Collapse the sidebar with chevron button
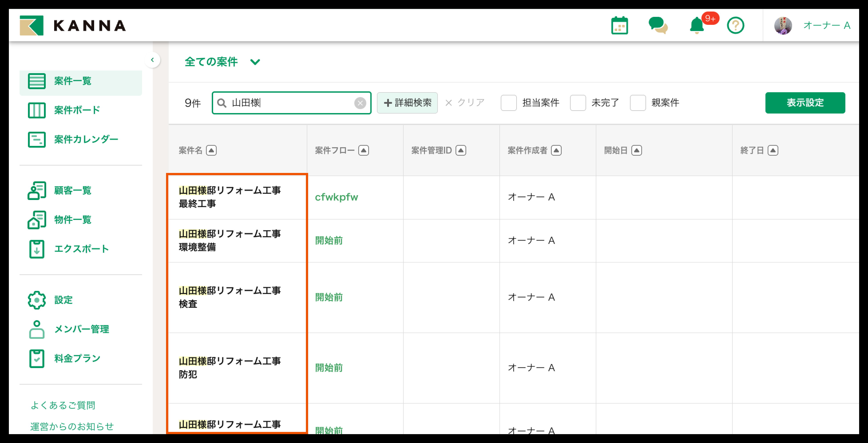Screen dimensions: 868x443 pos(152,60)
